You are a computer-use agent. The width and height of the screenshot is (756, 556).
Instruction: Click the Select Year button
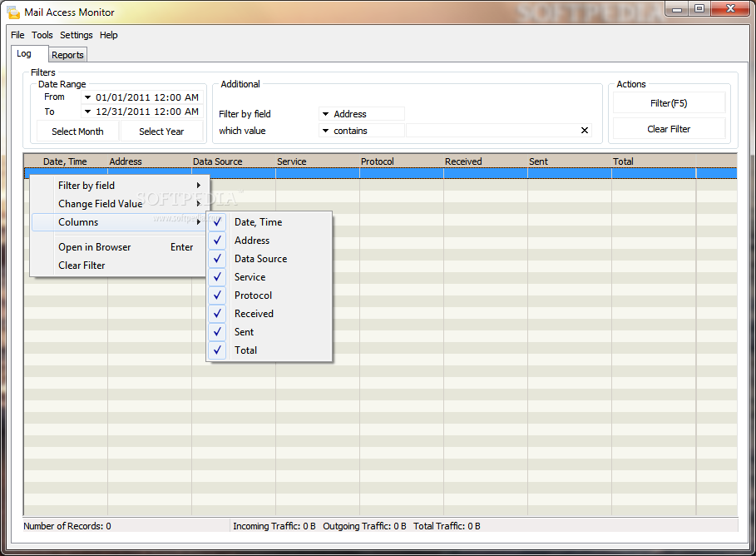tap(161, 132)
